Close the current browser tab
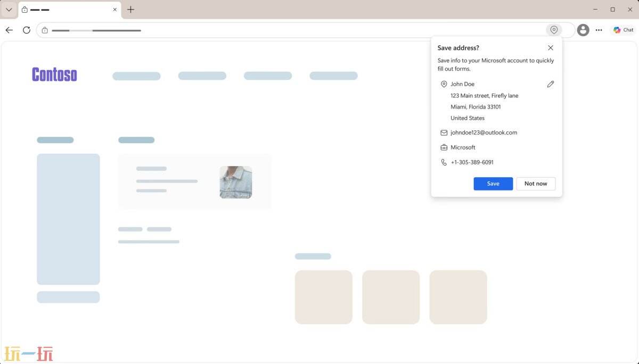 click(114, 10)
